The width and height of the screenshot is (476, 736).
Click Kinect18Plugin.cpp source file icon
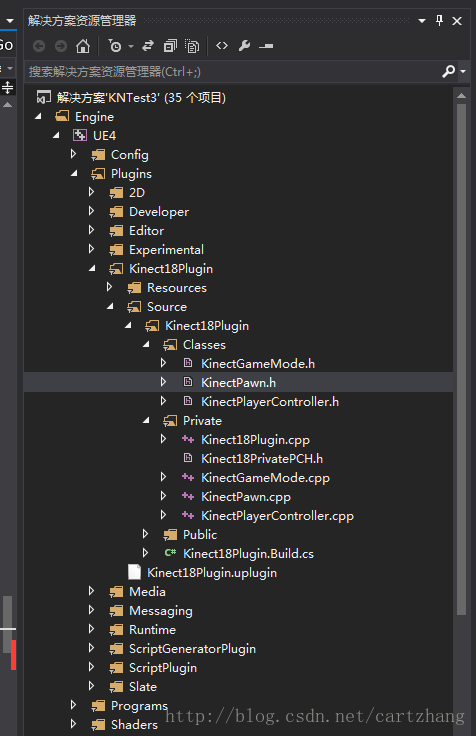pyautogui.click(x=188, y=439)
